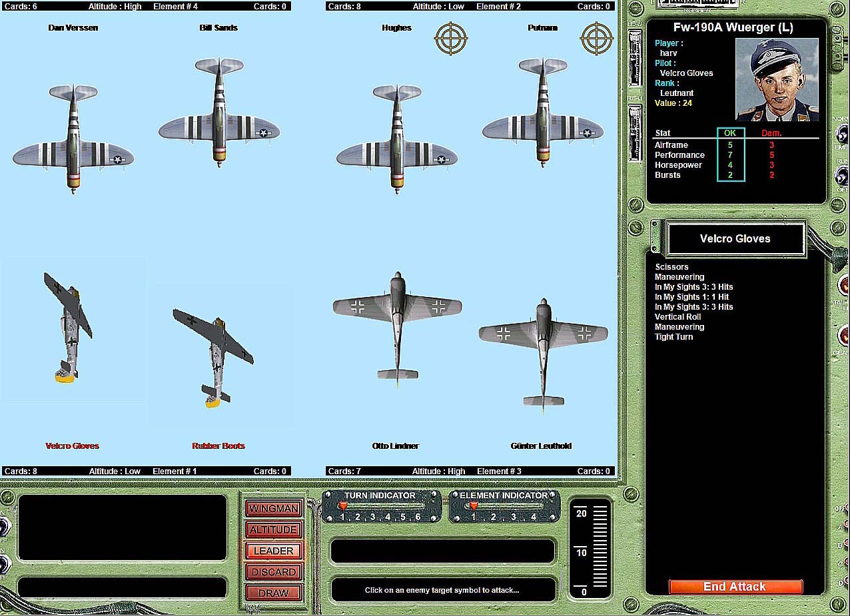Select the Tight Turn card entry

673,337
